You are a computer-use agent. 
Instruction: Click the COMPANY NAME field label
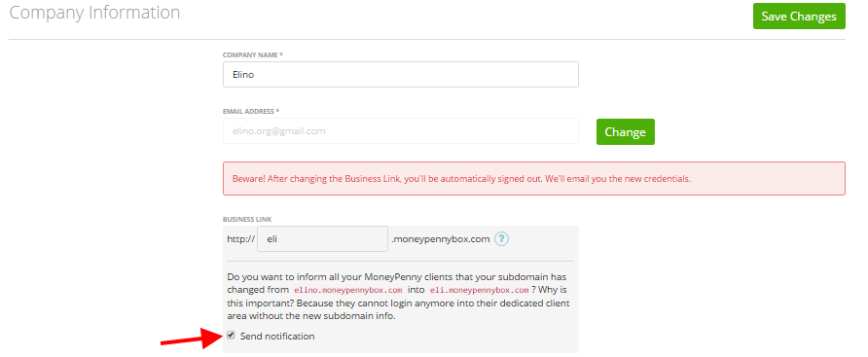tap(253, 54)
